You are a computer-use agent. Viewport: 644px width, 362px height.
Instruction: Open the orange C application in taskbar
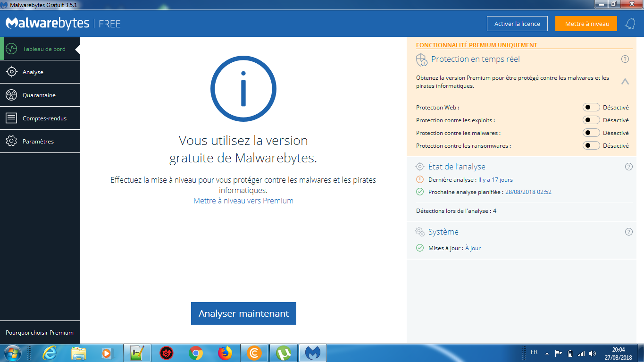click(x=254, y=353)
